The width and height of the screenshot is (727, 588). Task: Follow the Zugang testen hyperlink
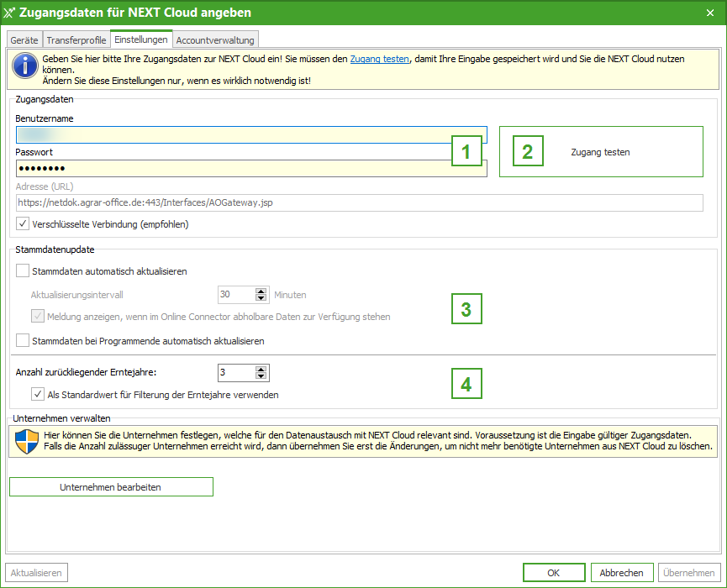pyautogui.click(x=379, y=60)
